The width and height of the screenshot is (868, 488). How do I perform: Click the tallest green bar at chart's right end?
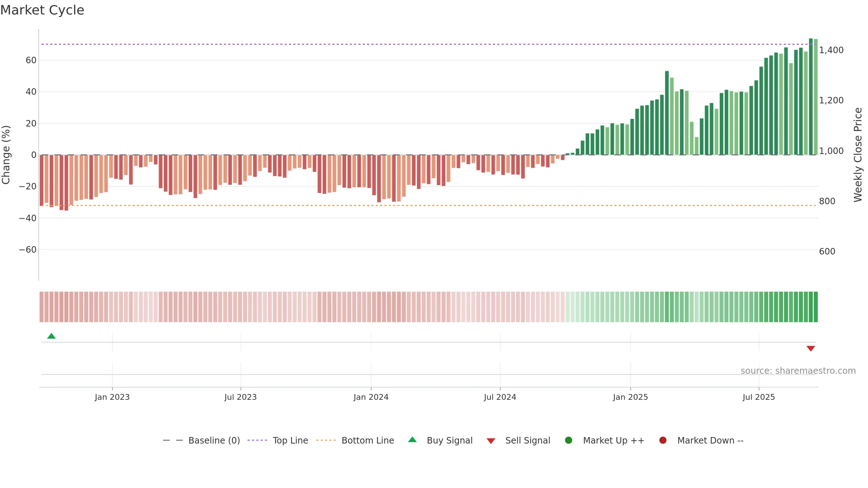coord(811,97)
